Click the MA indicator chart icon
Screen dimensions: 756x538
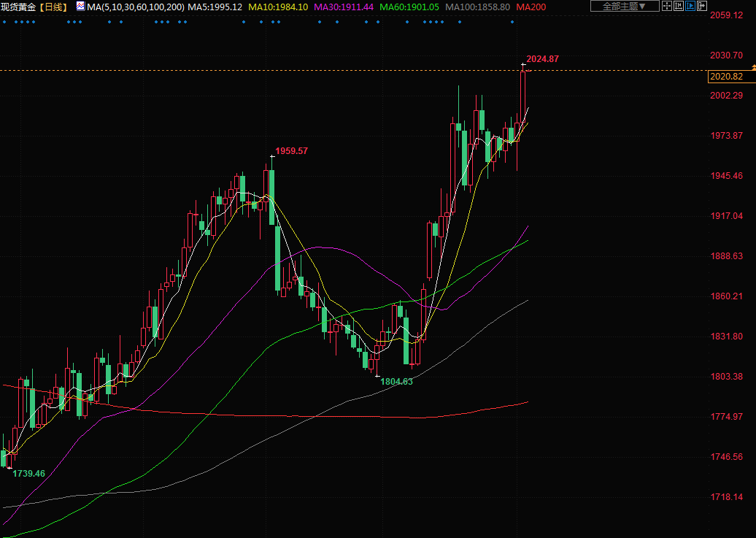point(80,7)
